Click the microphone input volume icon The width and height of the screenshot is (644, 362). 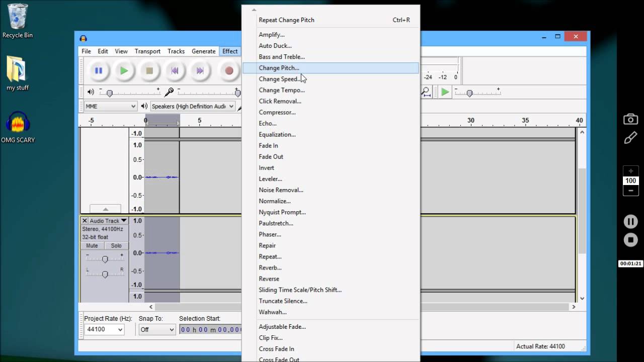coord(169,92)
